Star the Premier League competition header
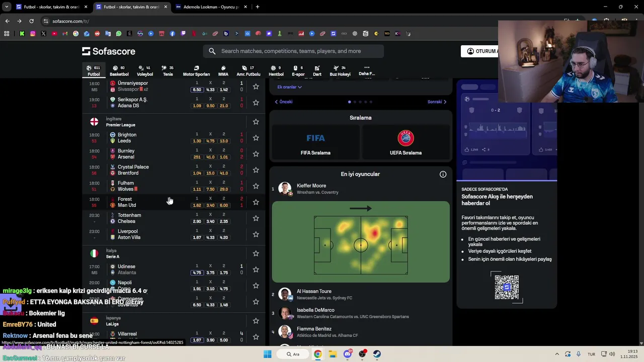The height and width of the screenshot is (362, 644). point(256,122)
